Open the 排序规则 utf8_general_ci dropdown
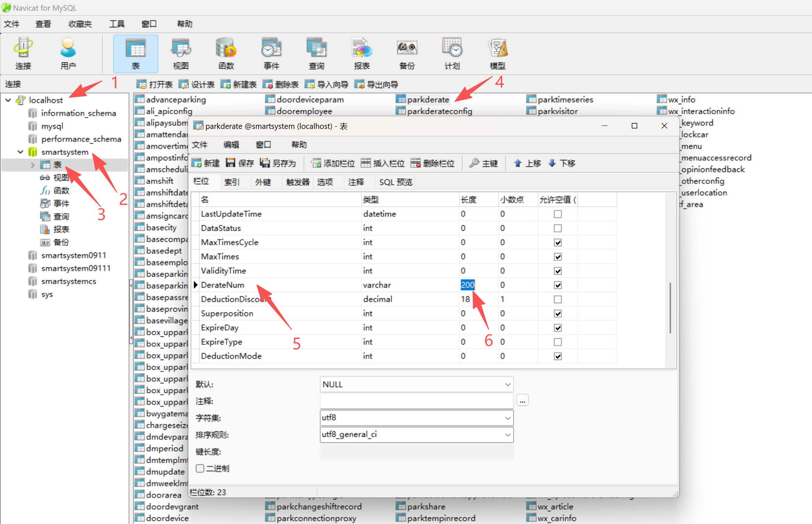 click(508, 435)
